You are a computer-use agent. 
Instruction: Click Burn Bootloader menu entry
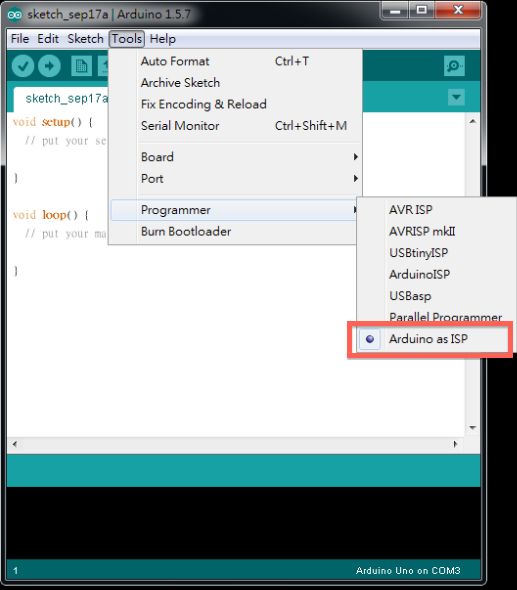[x=233, y=231]
